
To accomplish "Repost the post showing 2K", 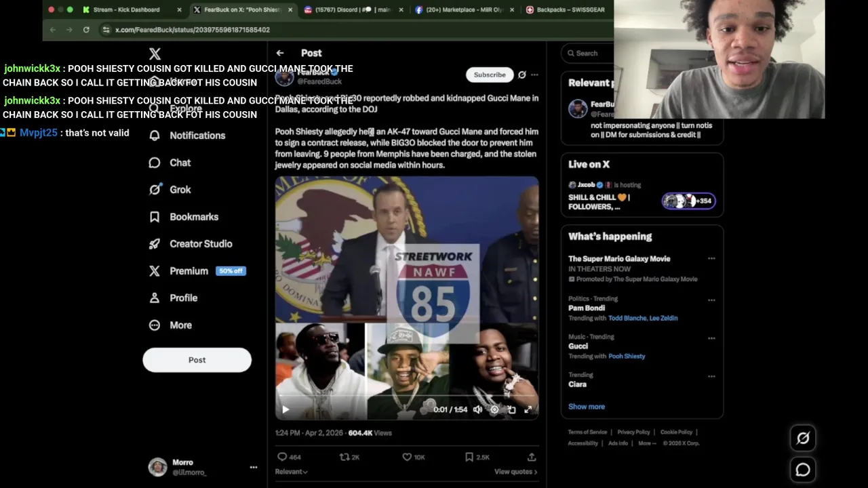I will tap(349, 457).
